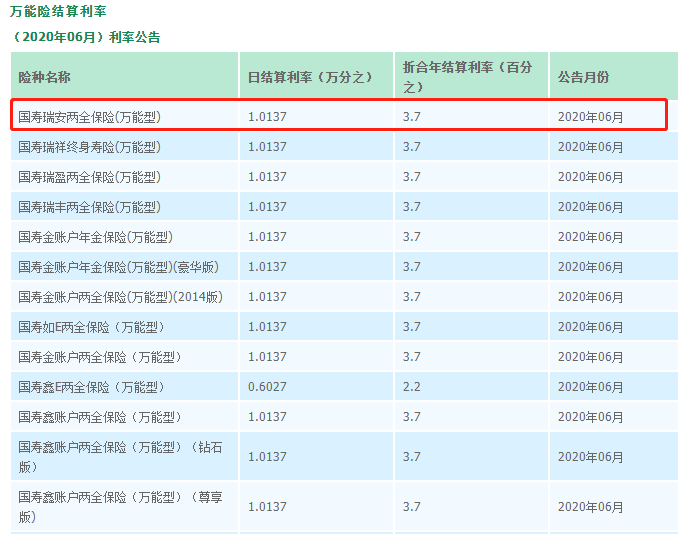Click the 折合年结算利率 column header

coord(467,76)
